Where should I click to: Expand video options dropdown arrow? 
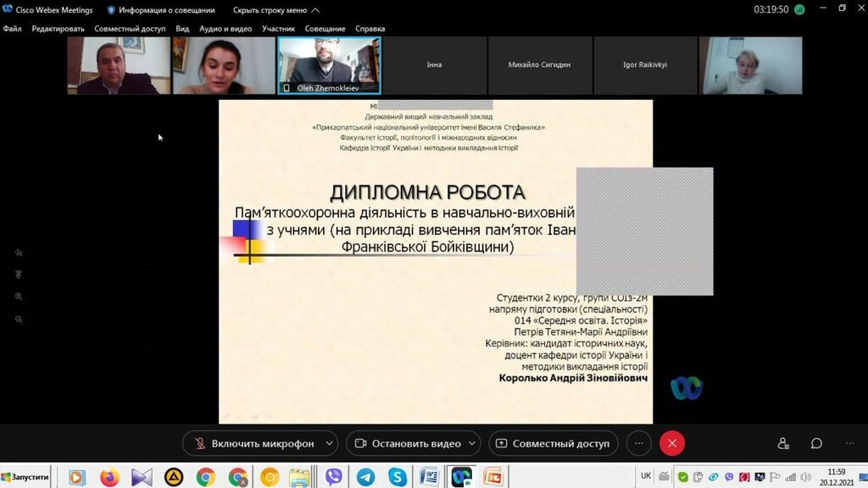[471, 443]
